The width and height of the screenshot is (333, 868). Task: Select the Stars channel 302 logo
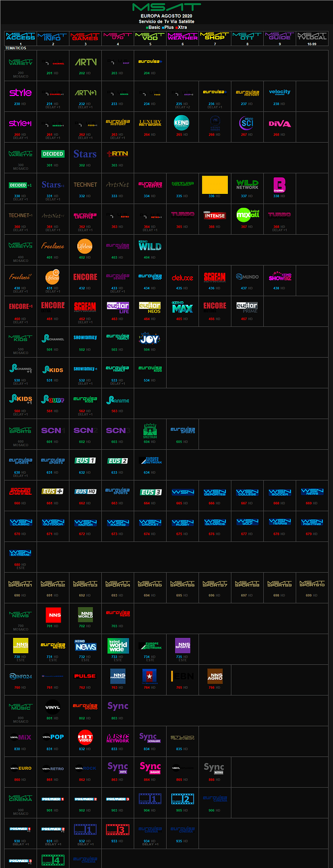pyautogui.click(x=85, y=154)
